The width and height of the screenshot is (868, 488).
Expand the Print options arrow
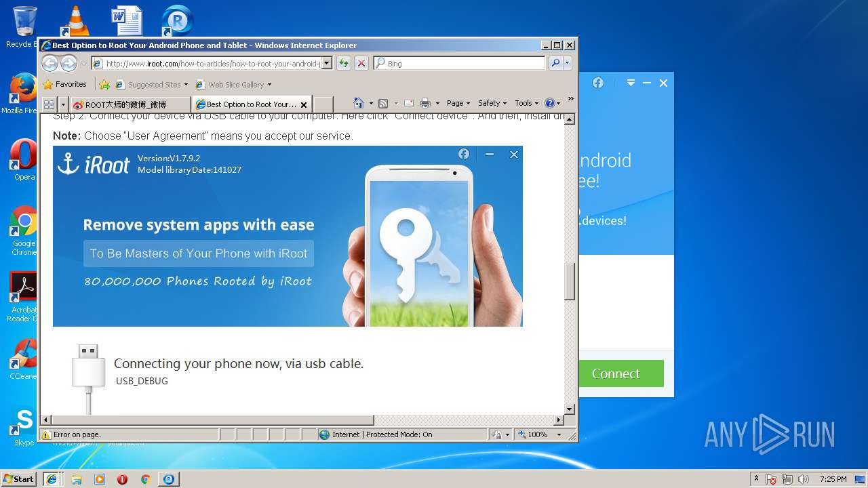[x=437, y=104]
